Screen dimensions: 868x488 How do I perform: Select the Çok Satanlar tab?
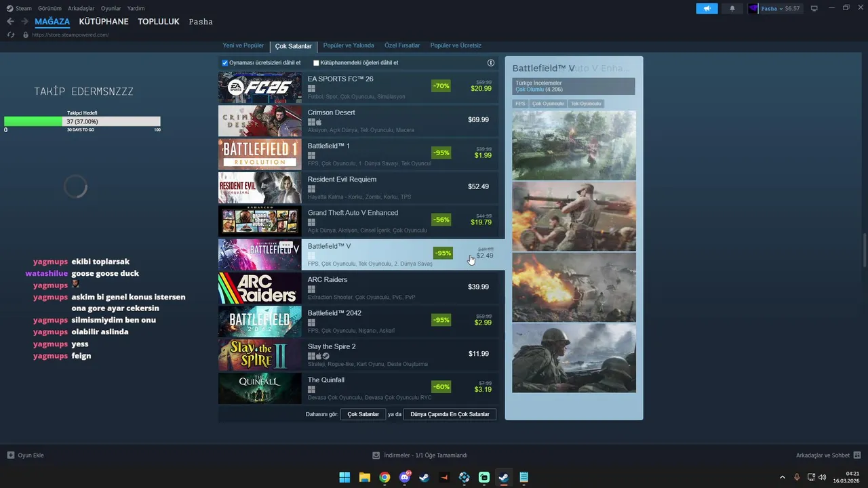tap(294, 46)
